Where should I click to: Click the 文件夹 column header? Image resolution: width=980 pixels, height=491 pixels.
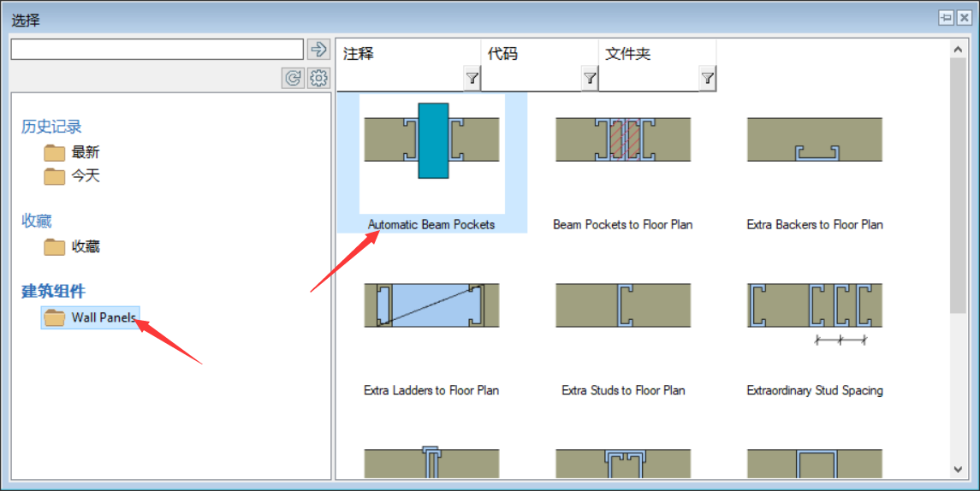click(x=627, y=54)
